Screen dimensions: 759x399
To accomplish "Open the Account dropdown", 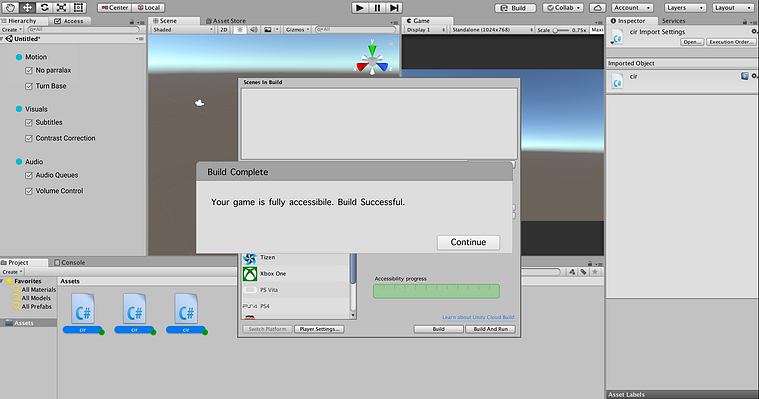I will [632, 8].
